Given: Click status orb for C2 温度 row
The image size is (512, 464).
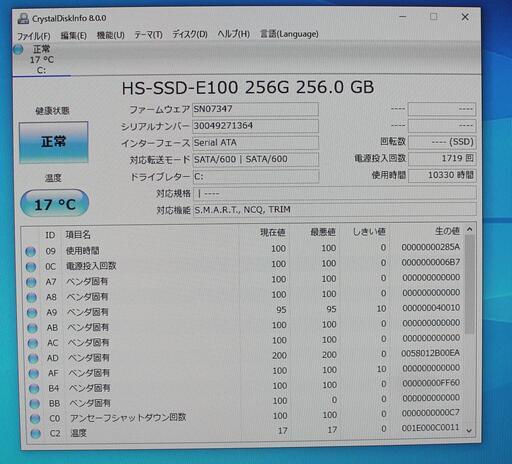Looking at the screenshot, I should pos(36,434).
